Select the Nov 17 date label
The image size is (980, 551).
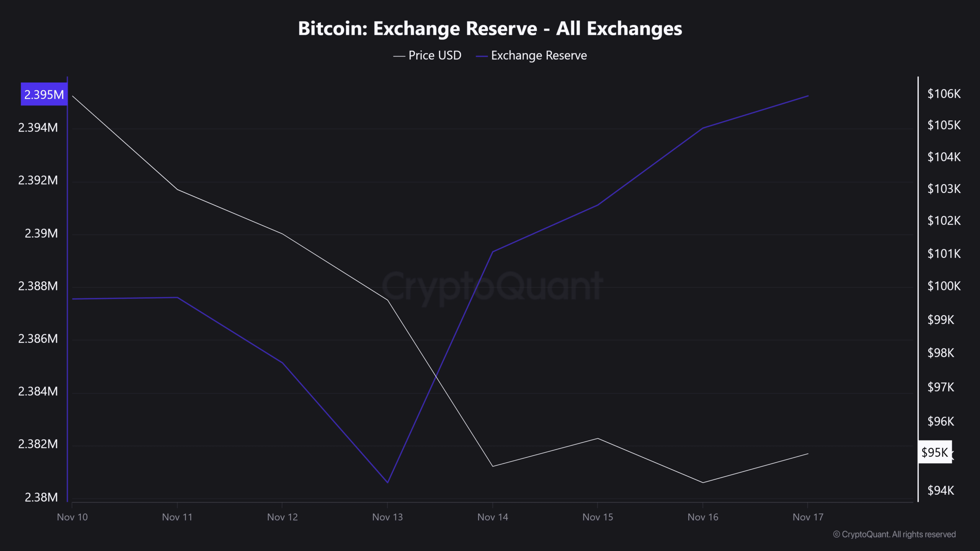pos(808,517)
